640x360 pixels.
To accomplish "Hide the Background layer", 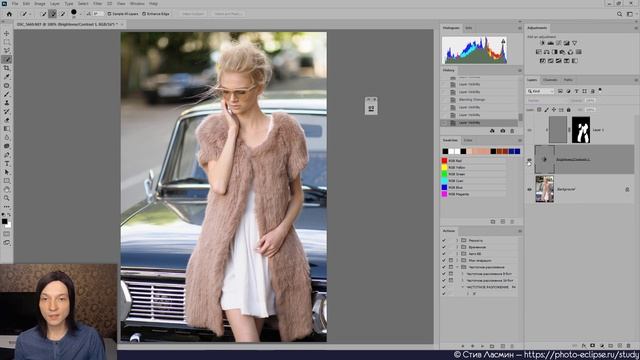I will [x=530, y=189].
